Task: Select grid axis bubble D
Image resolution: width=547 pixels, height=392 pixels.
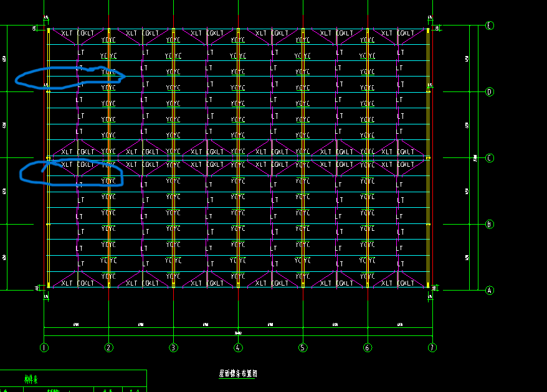Action: [490, 91]
